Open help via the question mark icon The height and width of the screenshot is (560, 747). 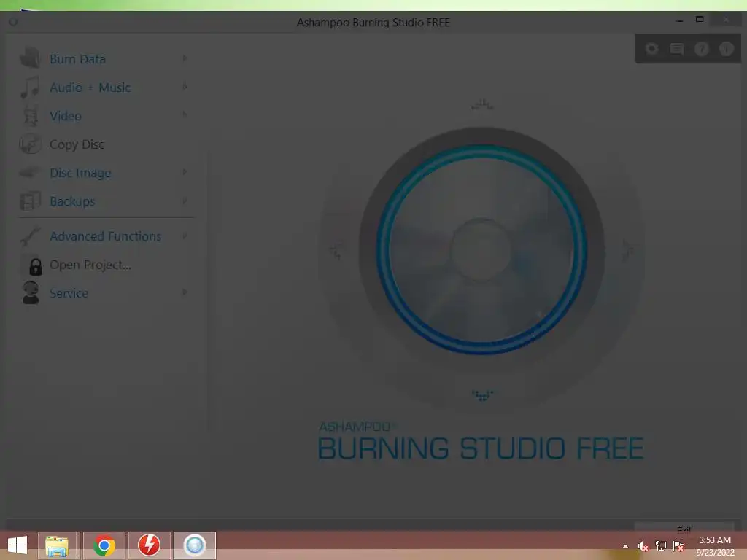click(701, 49)
